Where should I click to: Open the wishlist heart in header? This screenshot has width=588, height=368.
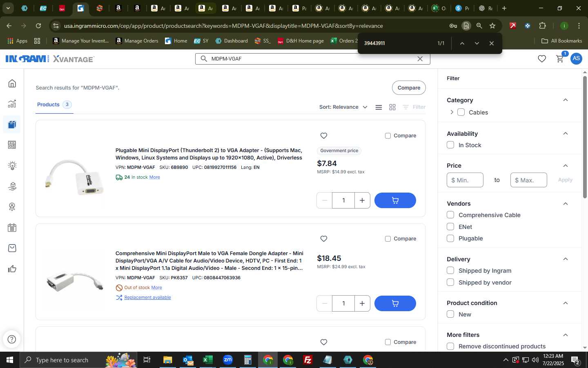[x=542, y=59]
